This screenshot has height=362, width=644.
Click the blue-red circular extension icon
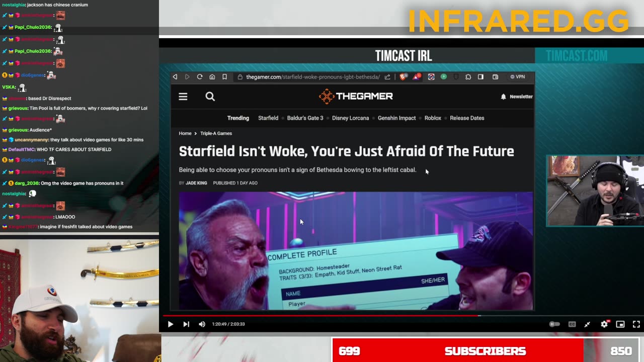[x=431, y=77]
